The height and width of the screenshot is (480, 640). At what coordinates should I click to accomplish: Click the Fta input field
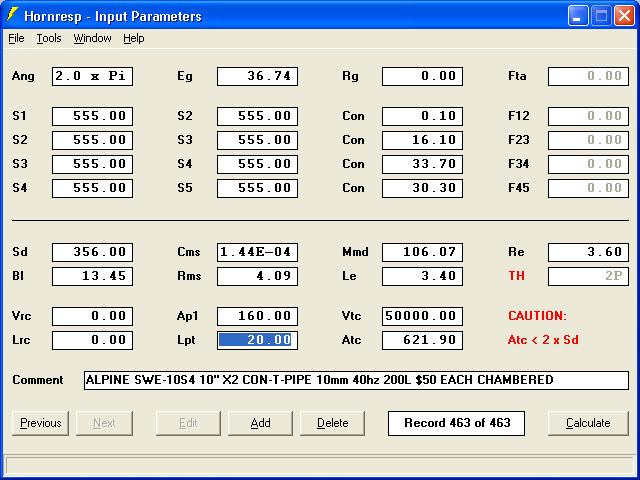click(x=588, y=76)
